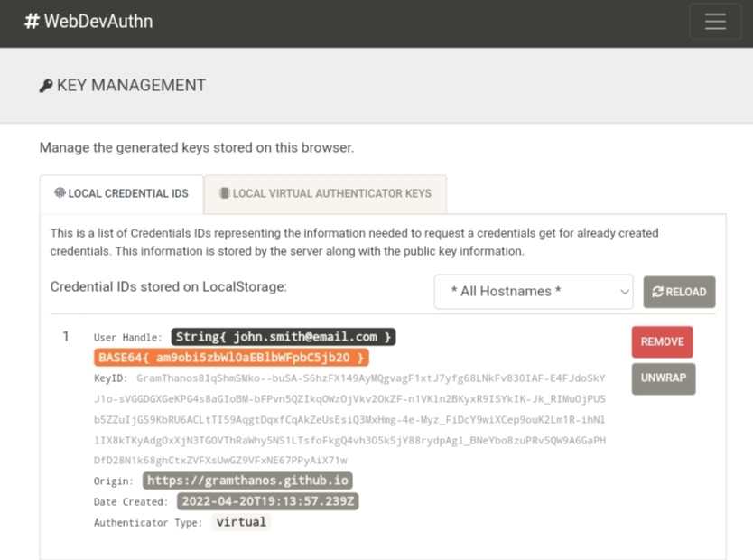The height and width of the screenshot is (560, 753).
Task: Click the WebDevAuthn brand title
Action: 98,22
